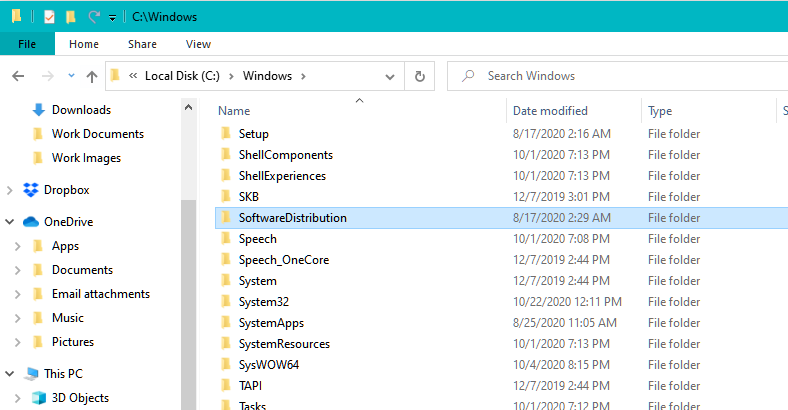The height and width of the screenshot is (410, 788).
Task: Select Downloads in the navigation pane
Action: tap(81, 110)
